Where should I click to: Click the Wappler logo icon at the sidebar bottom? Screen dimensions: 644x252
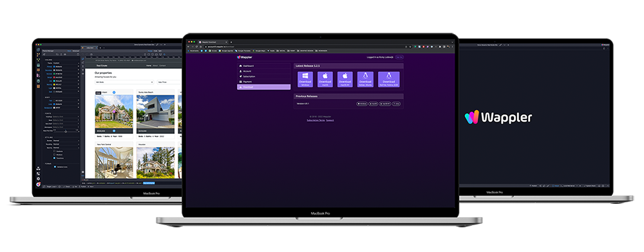coord(38,184)
